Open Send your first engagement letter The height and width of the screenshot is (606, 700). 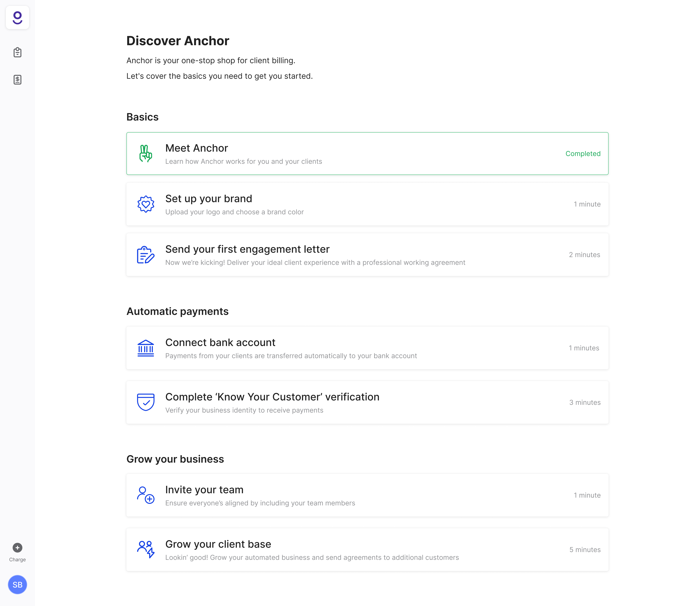pyautogui.click(x=367, y=255)
